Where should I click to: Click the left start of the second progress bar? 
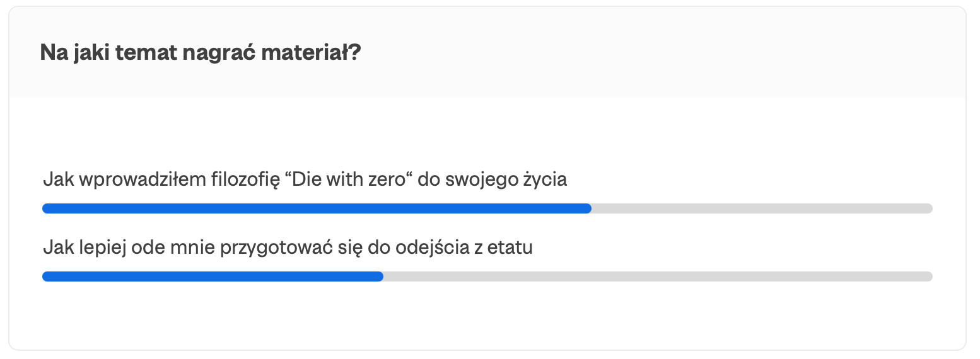46,276
